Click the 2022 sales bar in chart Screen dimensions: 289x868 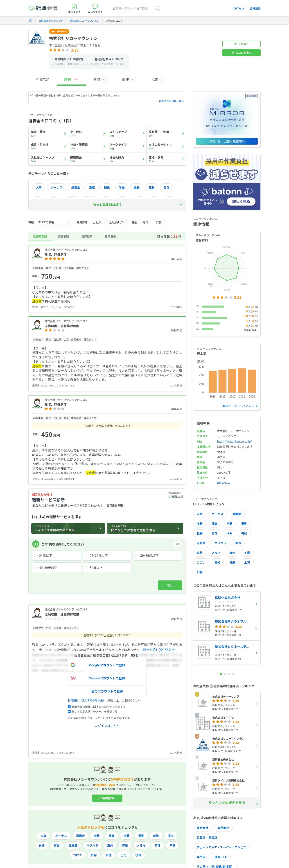point(252,381)
